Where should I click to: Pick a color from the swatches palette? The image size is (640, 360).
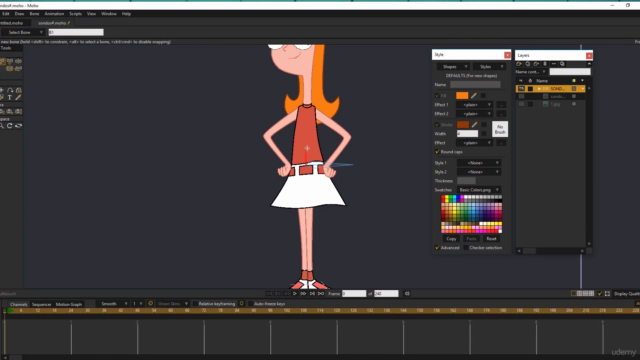click(471, 214)
